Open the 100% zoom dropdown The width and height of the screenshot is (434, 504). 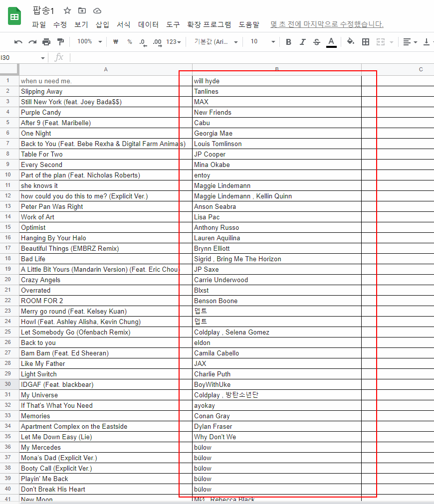coord(89,41)
